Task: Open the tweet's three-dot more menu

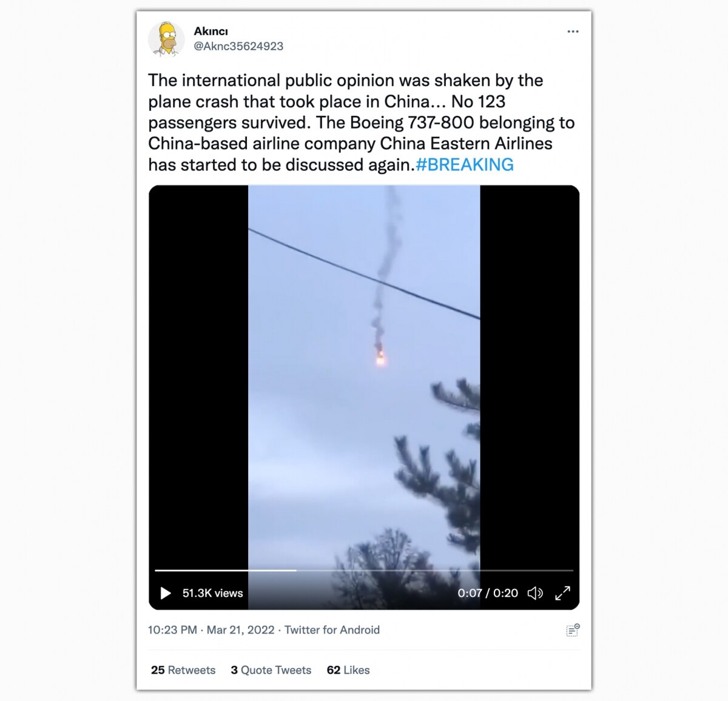Action: [x=573, y=32]
